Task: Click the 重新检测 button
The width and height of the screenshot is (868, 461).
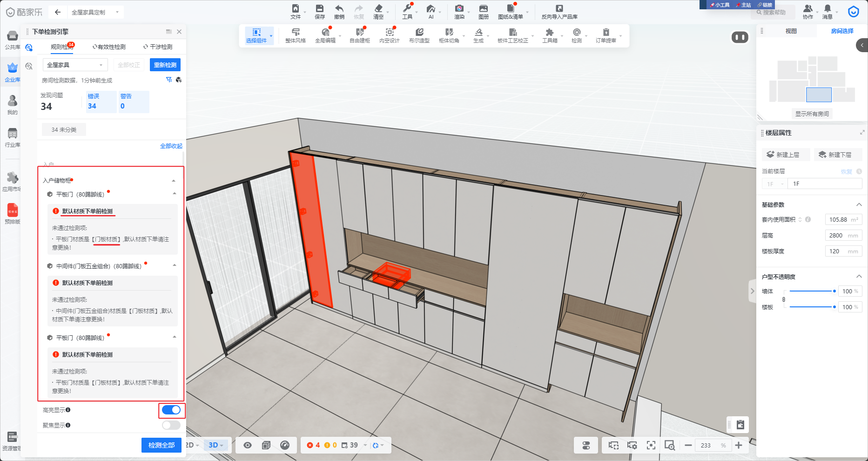Action: click(165, 65)
